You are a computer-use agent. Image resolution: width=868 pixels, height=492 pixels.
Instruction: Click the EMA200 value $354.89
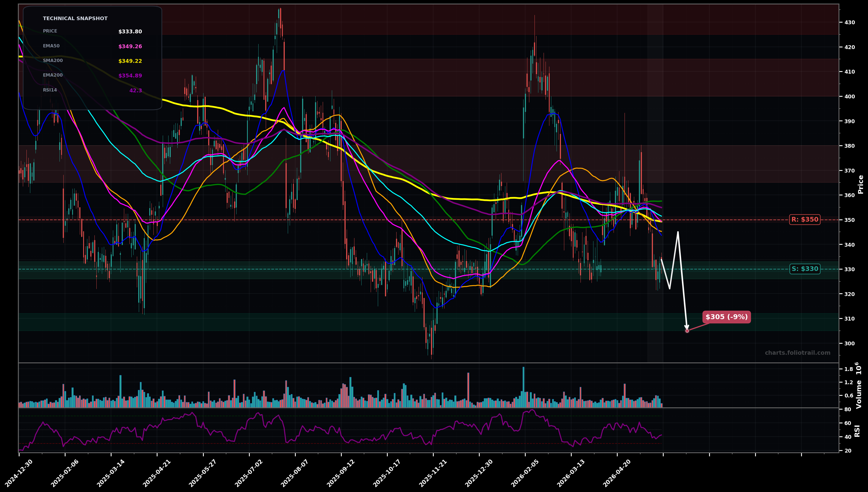[x=130, y=76]
